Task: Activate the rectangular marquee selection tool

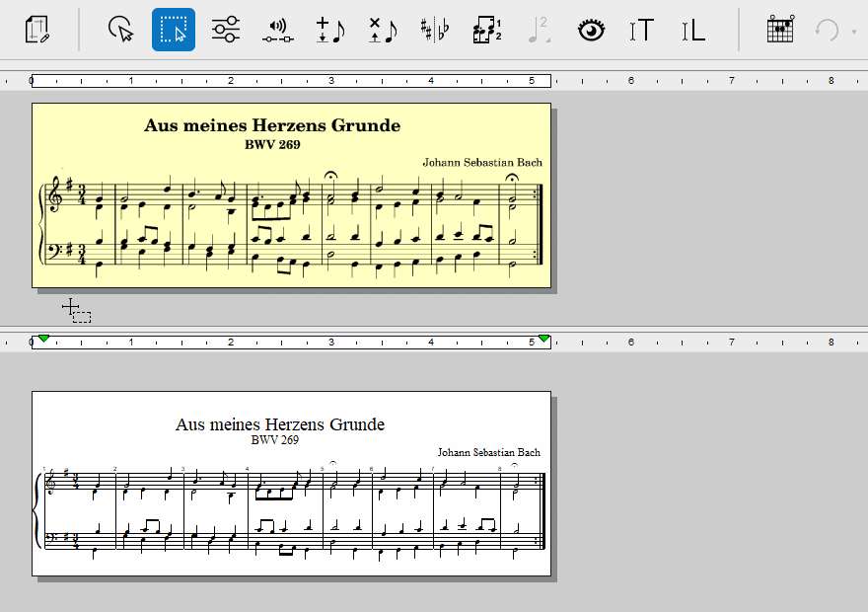Action: tap(174, 30)
